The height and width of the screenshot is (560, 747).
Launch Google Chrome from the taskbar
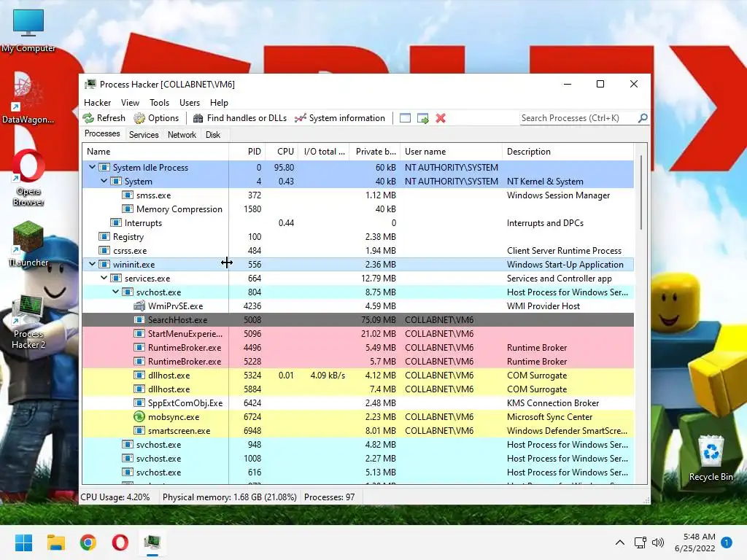pos(88,542)
